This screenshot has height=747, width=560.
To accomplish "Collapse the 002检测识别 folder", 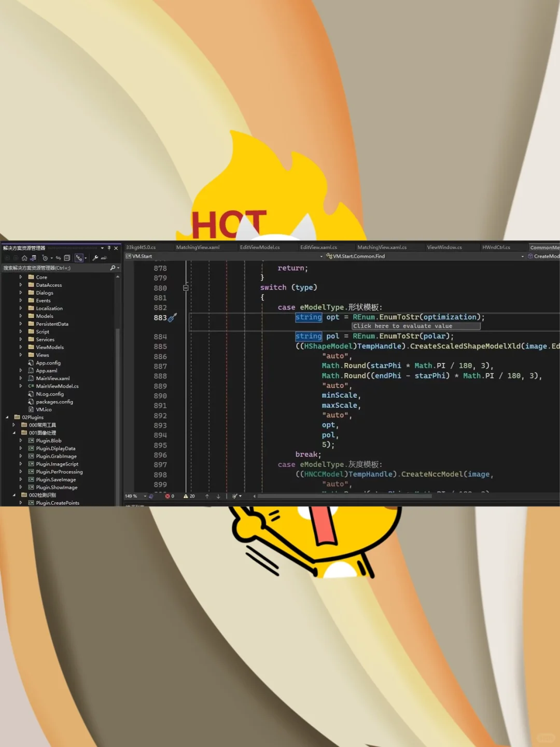I will [x=14, y=495].
